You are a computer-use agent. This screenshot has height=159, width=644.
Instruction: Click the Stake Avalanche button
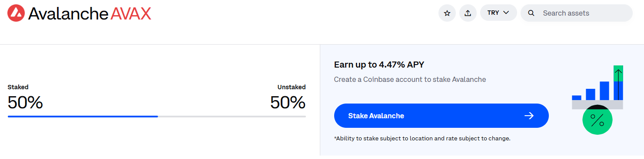pos(441,116)
